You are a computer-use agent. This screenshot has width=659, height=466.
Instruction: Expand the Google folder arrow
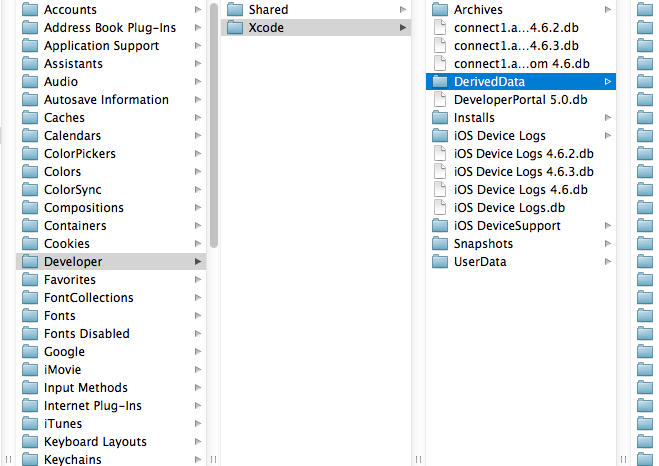pos(198,351)
